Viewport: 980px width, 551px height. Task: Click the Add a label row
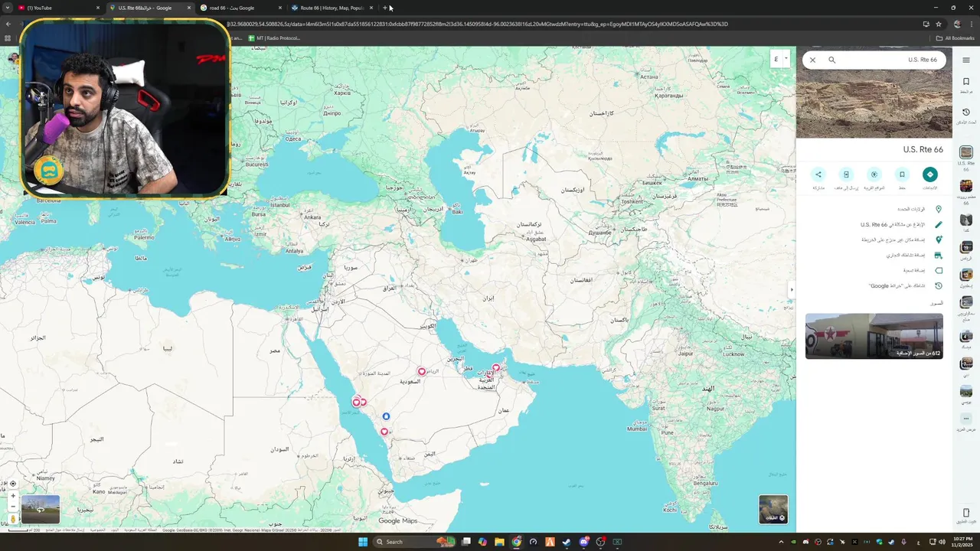[x=874, y=270]
